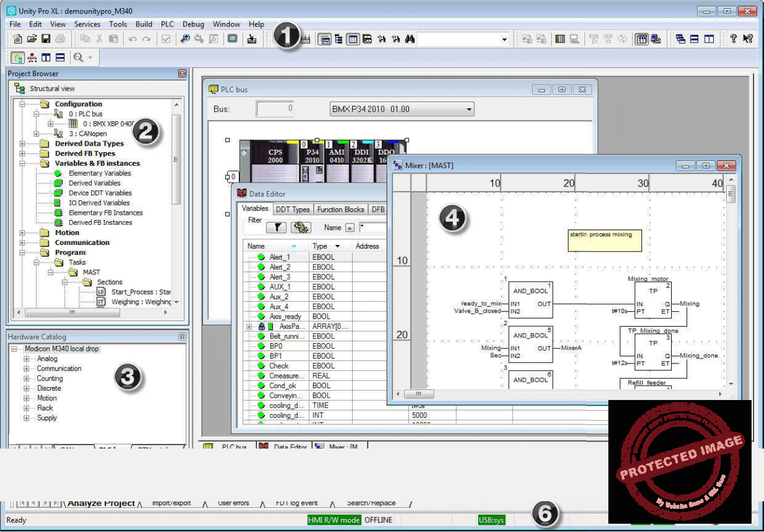Select the User errors output tab
The height and width of the screenshot is (532, 764).
click(234, 503)
